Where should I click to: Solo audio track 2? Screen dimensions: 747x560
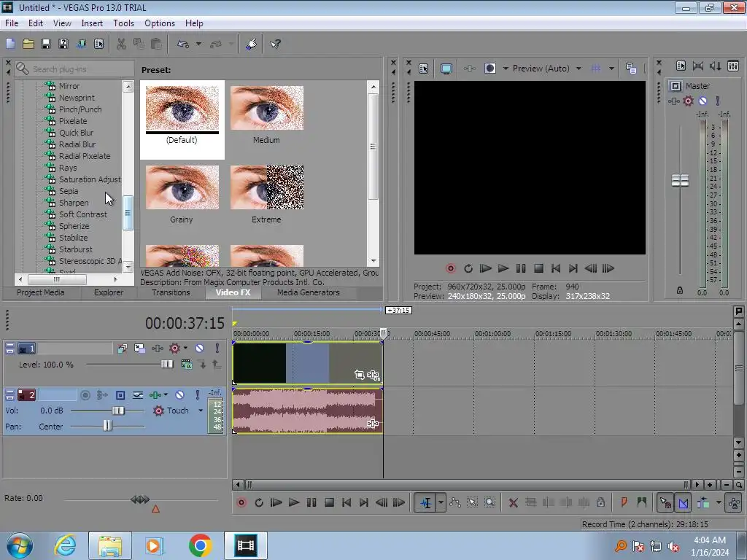pyautogui.click(x=197, y=394)
